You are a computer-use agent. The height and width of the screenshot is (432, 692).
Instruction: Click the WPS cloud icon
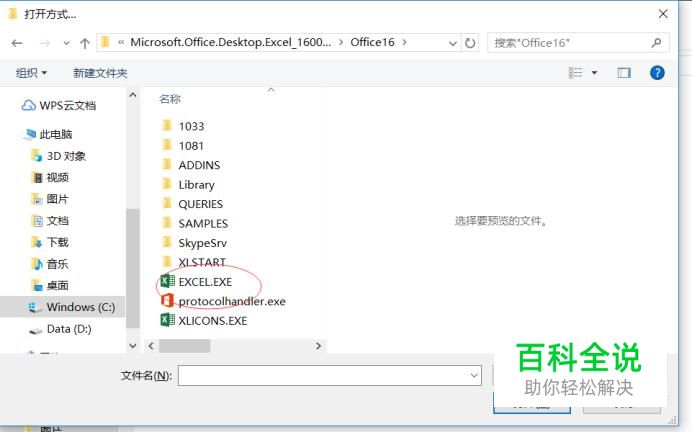tap(29, 105)
